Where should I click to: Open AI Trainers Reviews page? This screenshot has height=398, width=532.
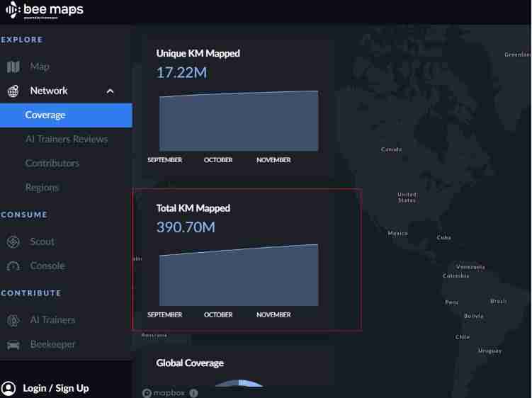point(67,139)
